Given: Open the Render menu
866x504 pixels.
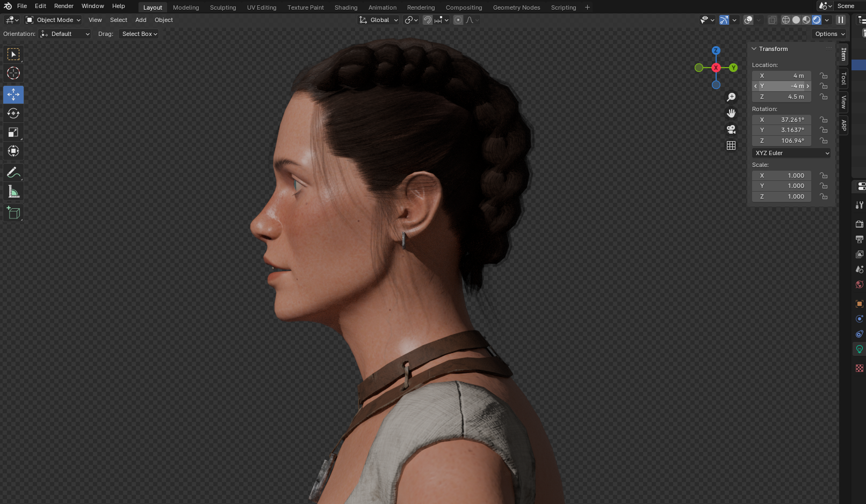Looking at the screenshot, I should [63, 6].
